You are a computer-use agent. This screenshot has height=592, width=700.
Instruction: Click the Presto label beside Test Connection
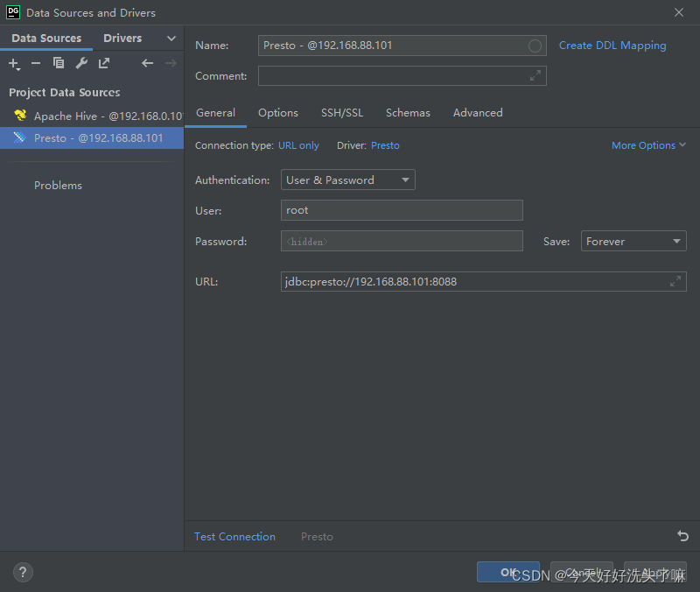(317, 537)
